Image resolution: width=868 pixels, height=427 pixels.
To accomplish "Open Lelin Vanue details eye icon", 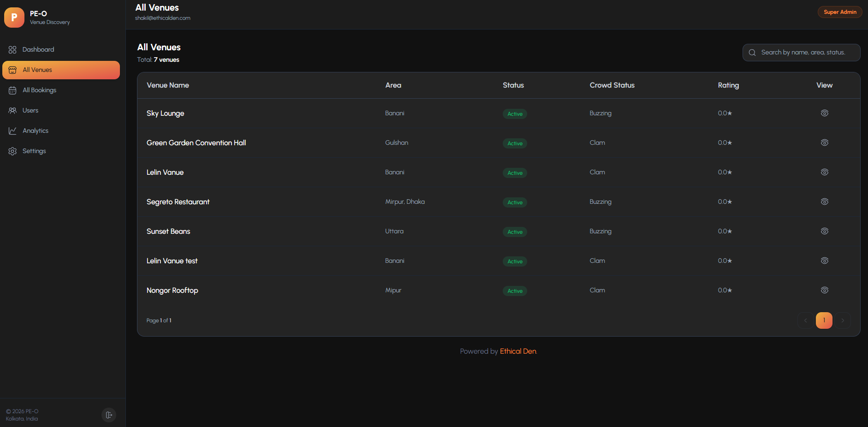I will tap(825, 172).
